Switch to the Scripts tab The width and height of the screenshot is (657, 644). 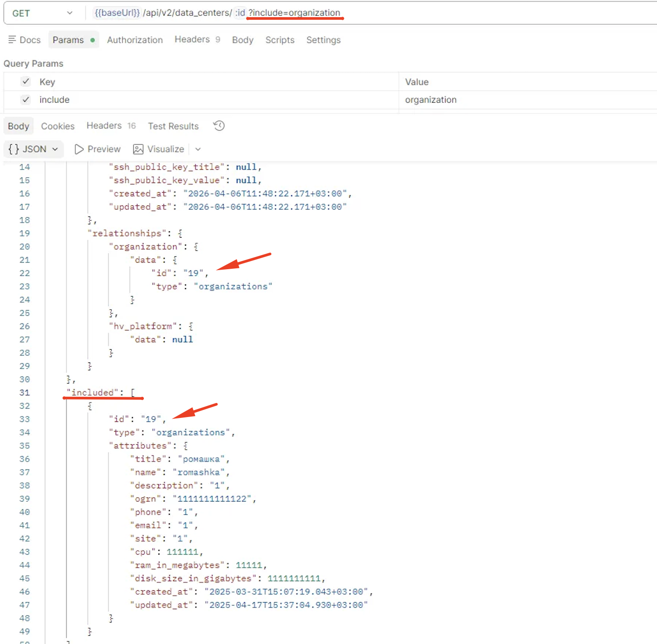tap(280, 40)
